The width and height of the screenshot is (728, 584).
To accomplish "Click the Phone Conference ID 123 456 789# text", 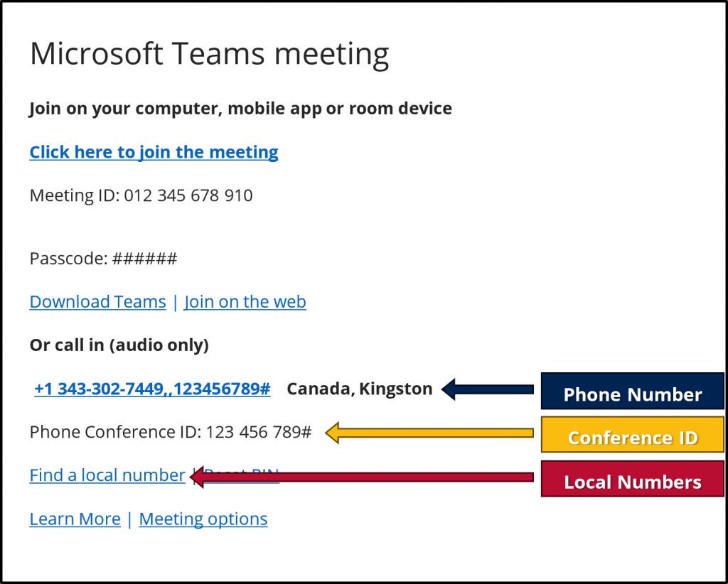I will (x=171, y=432).
